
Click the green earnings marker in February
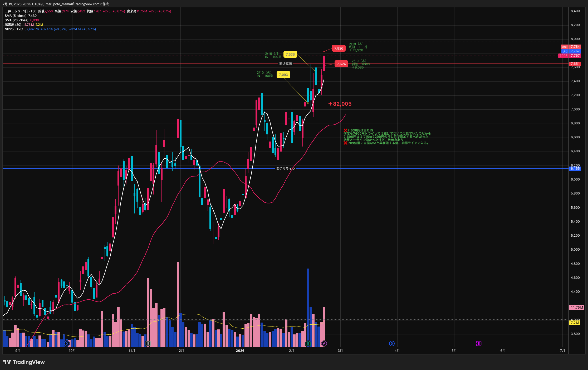click(x=308, y=343)
